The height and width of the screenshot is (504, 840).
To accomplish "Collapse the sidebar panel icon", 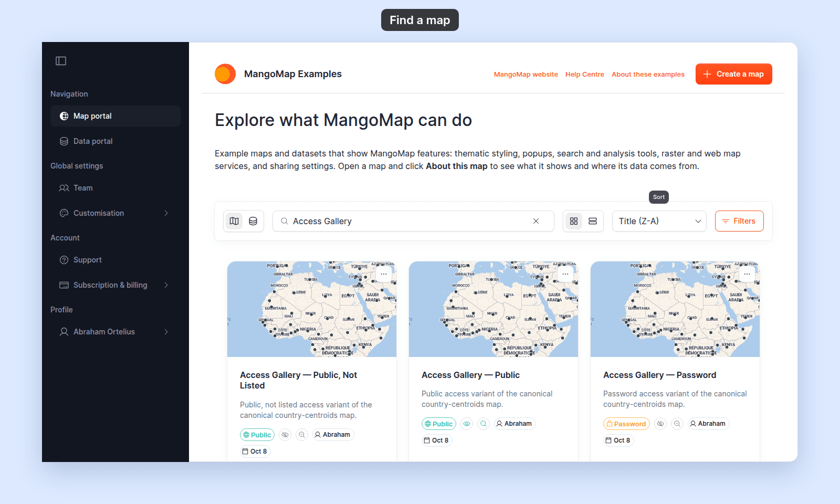I will (61, 61).
